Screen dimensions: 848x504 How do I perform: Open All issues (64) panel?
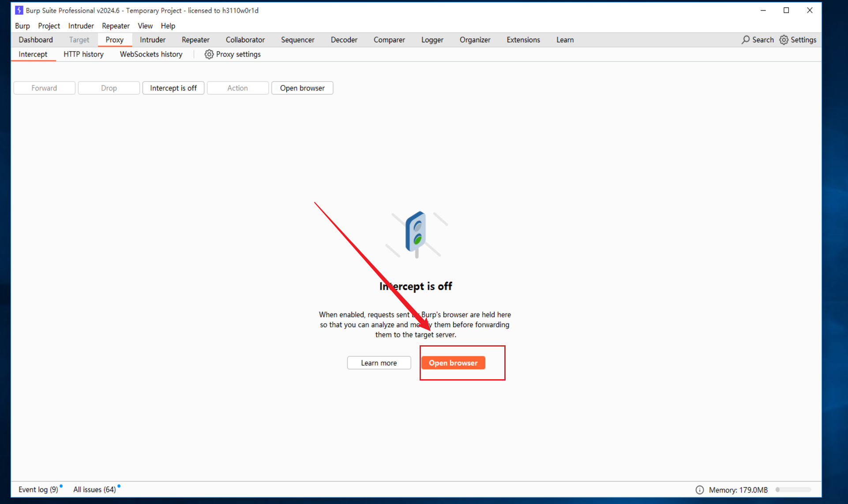[94, 489]
